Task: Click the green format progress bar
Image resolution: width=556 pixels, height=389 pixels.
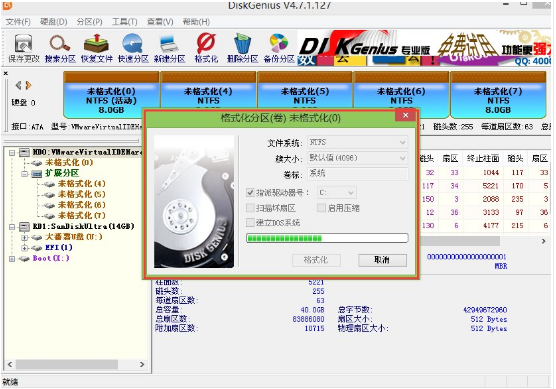Action: click(x=327, y=238)
